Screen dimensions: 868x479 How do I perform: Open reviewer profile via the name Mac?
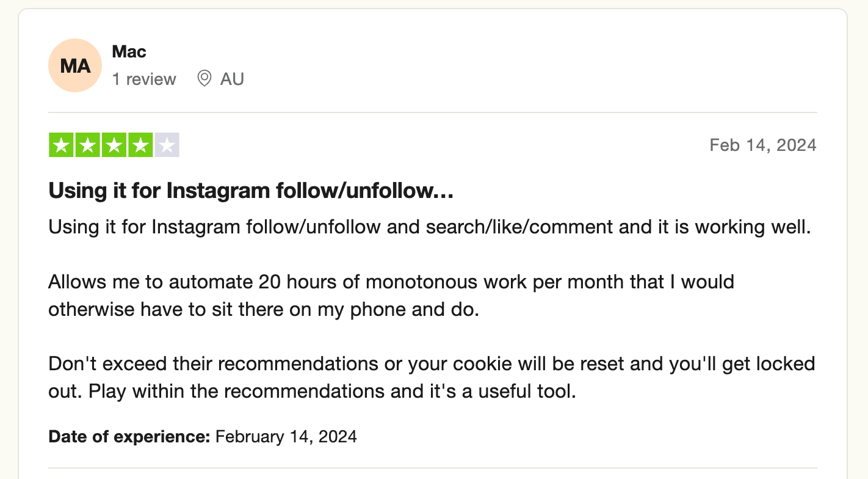(x=129, y=51)
